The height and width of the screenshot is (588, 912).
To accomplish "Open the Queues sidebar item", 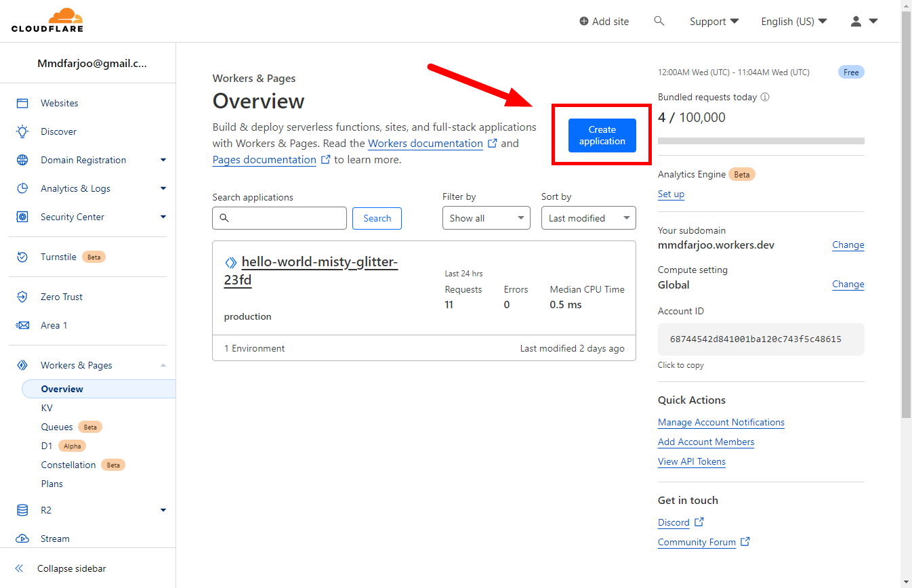I will coord(57,427).
